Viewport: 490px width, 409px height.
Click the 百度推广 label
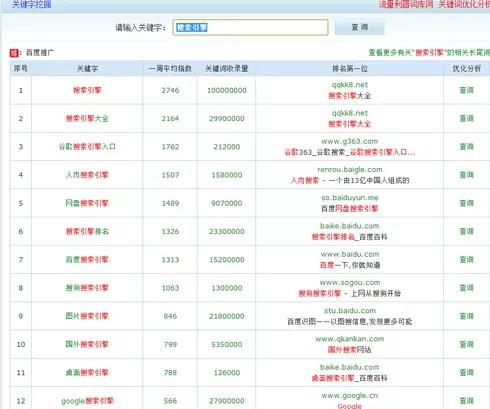coord(40,53)
